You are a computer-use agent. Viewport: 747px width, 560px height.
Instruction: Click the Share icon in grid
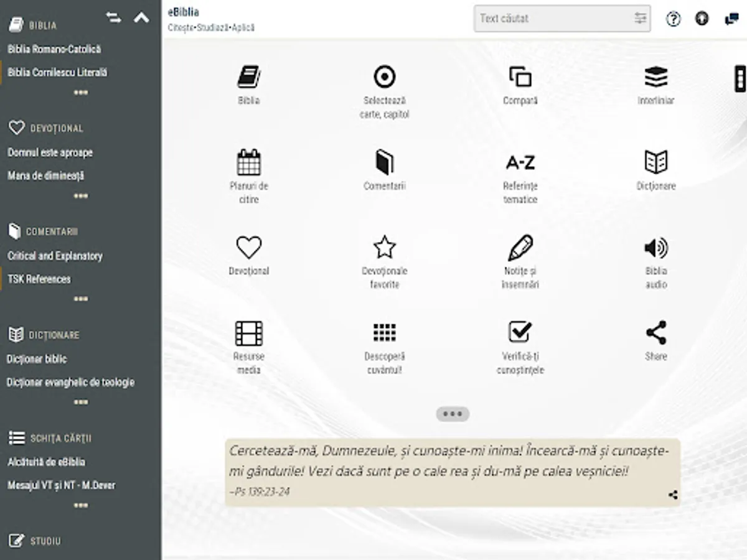coord(656,333)
